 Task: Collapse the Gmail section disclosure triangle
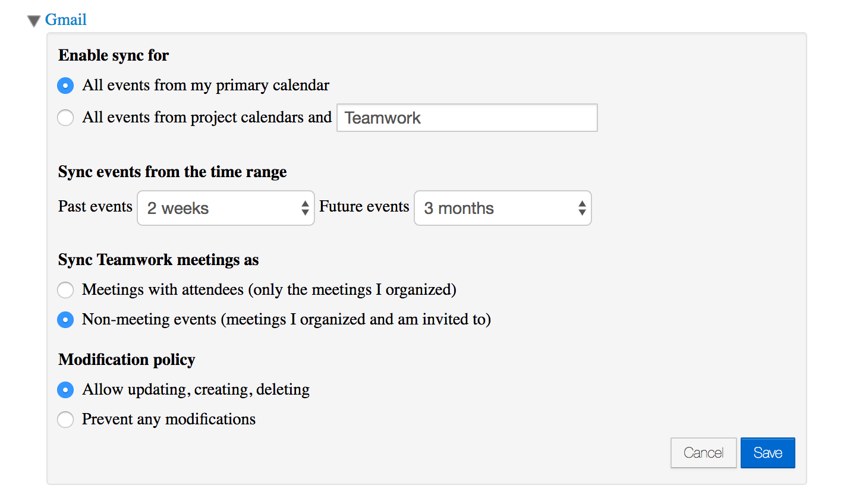coord(34,21)
